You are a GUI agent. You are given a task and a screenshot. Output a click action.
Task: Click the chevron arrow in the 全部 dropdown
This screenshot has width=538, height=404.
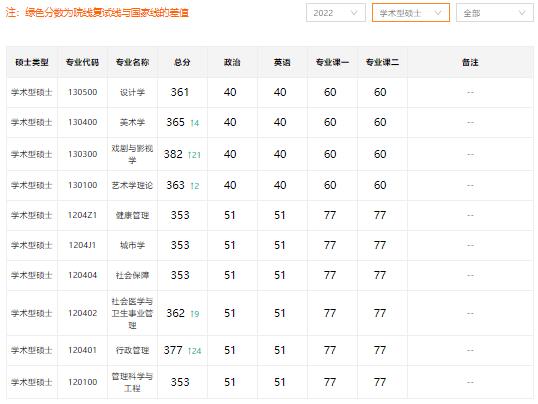coord(522,13)
